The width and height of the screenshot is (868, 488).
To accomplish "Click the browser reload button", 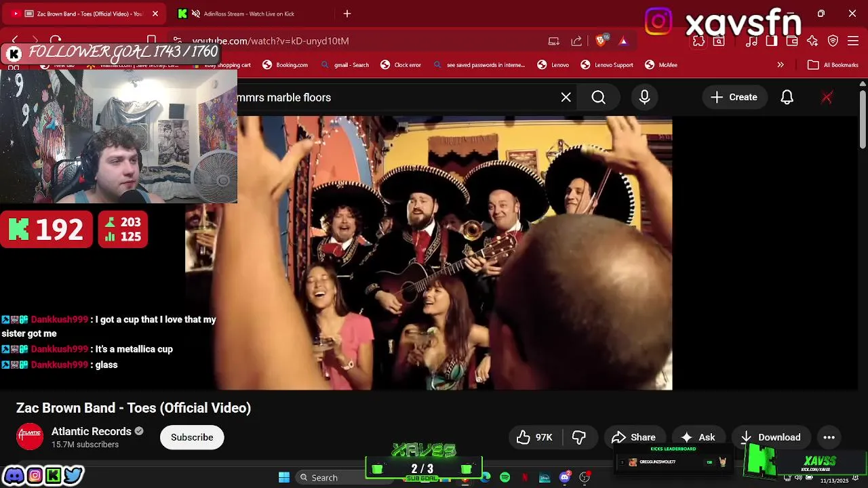I will click(56, 41).
